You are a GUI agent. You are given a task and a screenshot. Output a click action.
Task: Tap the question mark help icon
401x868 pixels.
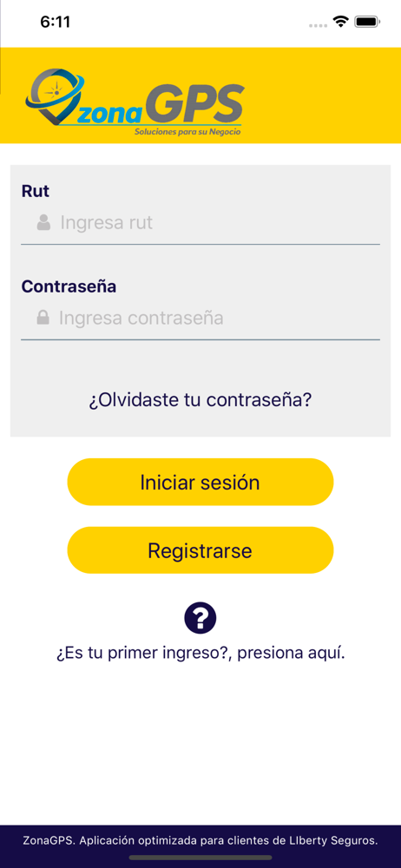[x=200, y=618]
